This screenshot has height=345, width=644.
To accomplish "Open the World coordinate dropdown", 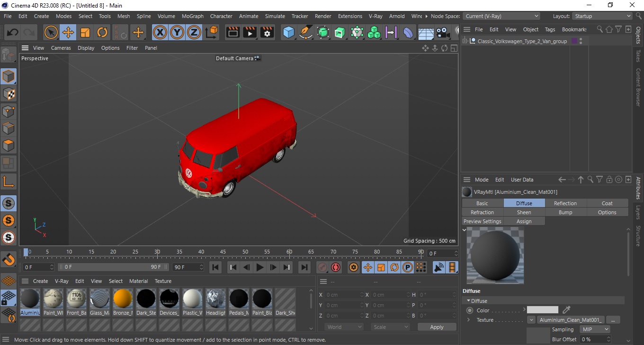I will coord(344,327).
